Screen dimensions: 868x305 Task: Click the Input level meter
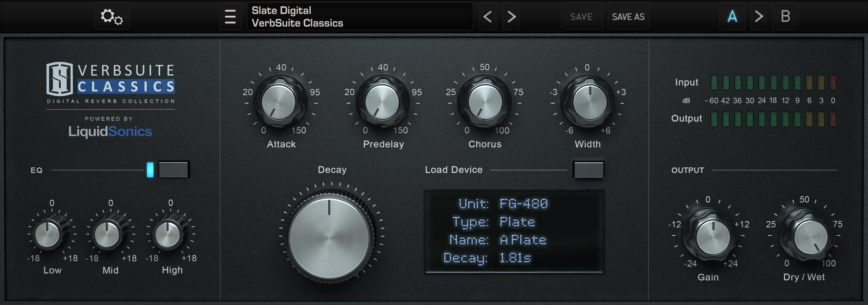(x=773, y=82)
